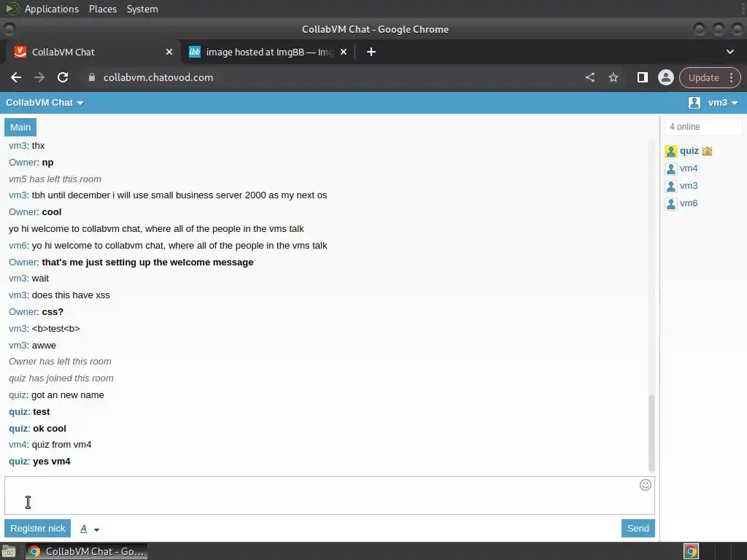The width and height of the screenshot is (747, 560).
Task: Open the System menu
Action: (x=142, y=9)
